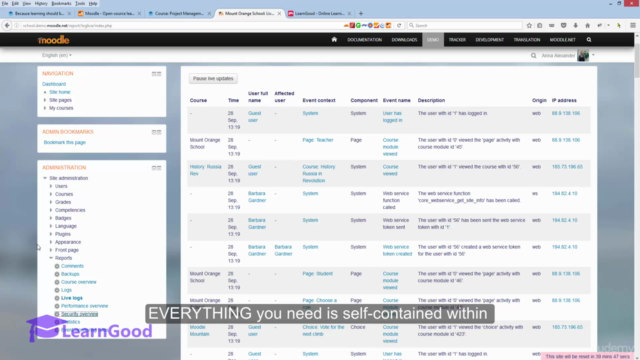
Task: Switch to the Course: Project Management tab
Action: point(179,13)
